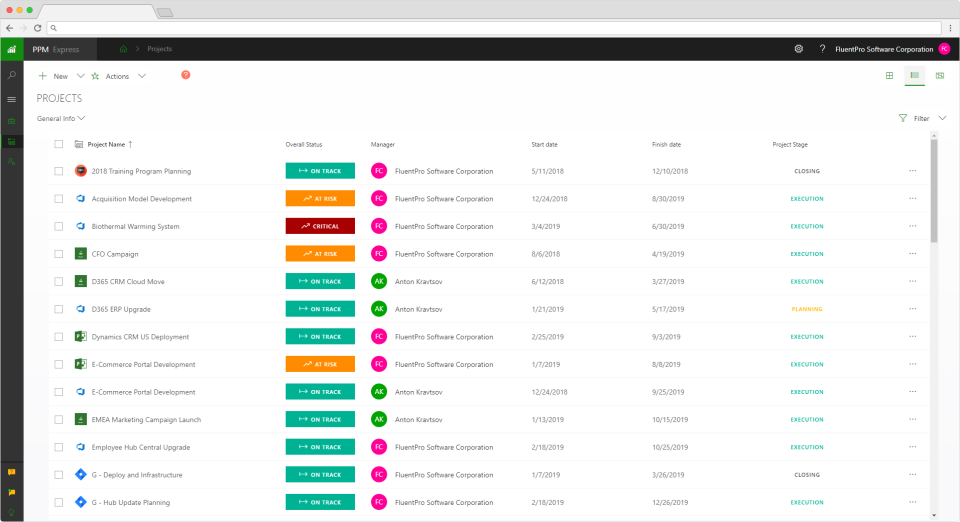
Task: Open the Employee Hub Central Upgrade project
Action: pos(141,447)
